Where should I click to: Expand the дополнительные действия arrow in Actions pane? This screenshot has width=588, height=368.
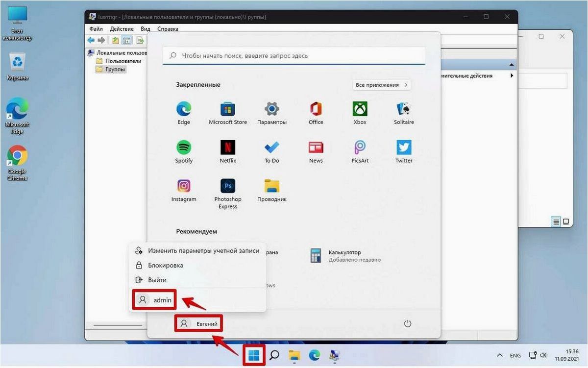point(512,75)
